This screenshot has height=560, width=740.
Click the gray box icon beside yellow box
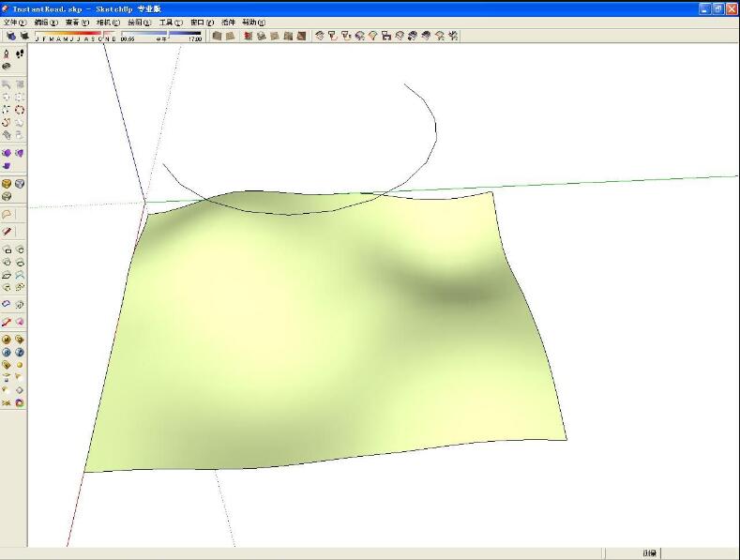click(20, 184)
